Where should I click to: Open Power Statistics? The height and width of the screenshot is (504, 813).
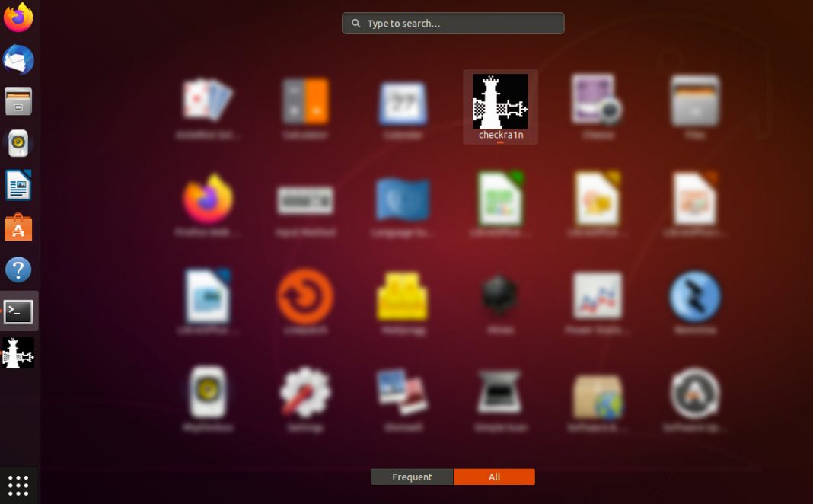pos(598,297)
